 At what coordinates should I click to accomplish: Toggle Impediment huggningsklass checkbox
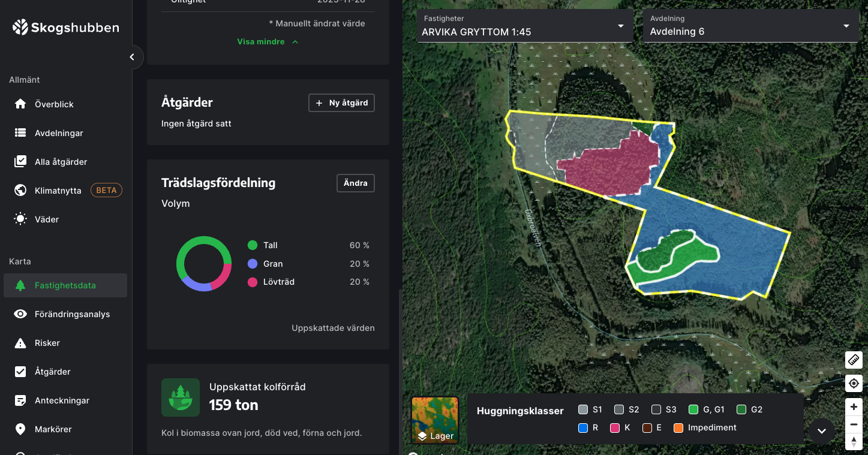tap(678, 428)
